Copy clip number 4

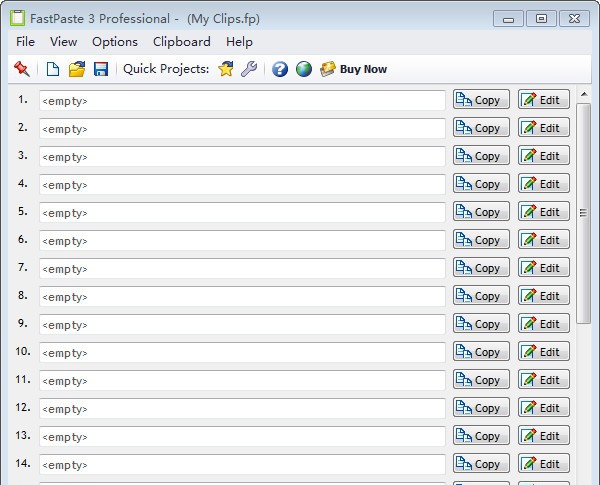click(x=481, y=183)
